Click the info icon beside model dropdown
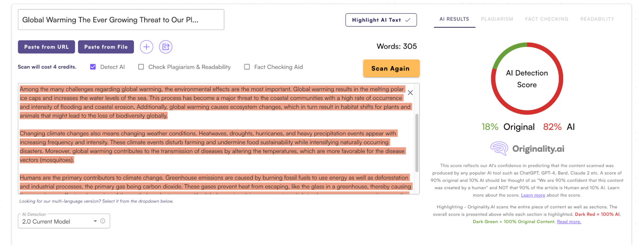 click(103, 221)
